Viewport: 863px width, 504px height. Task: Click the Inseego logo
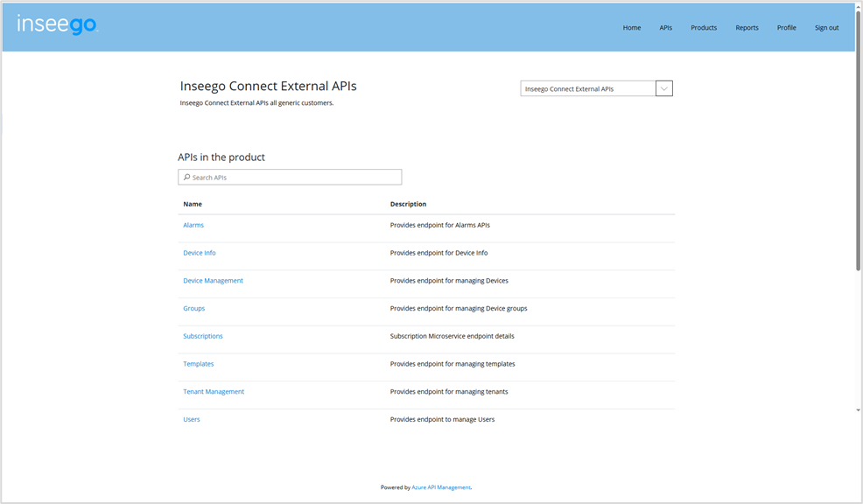(x=57, y=24)
